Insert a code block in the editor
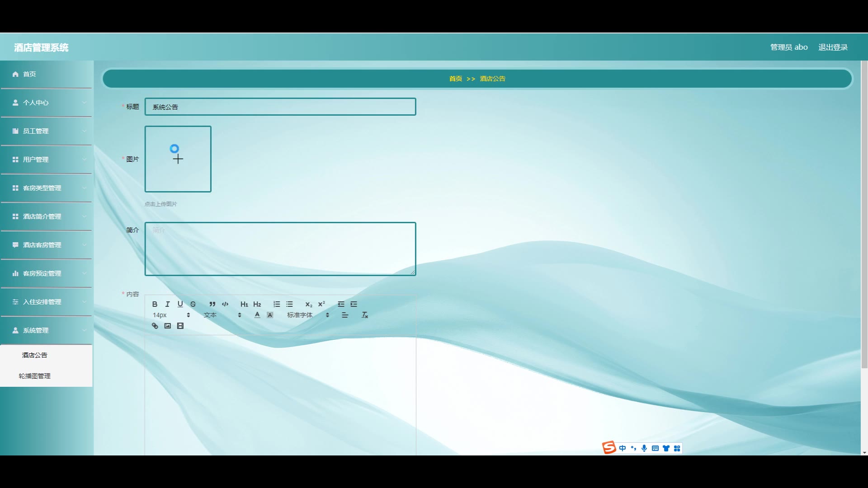Screen dimensions: 868x488 tap(225, 304)
